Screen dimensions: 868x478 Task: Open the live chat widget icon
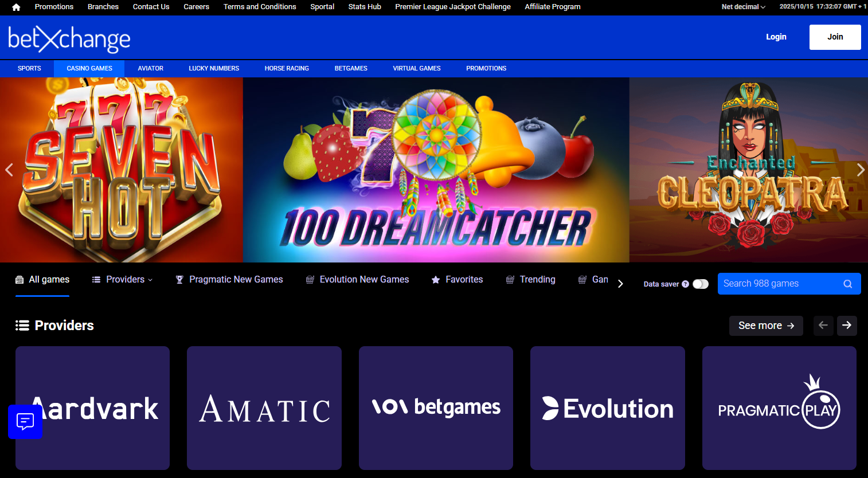(x=25, y=422)
